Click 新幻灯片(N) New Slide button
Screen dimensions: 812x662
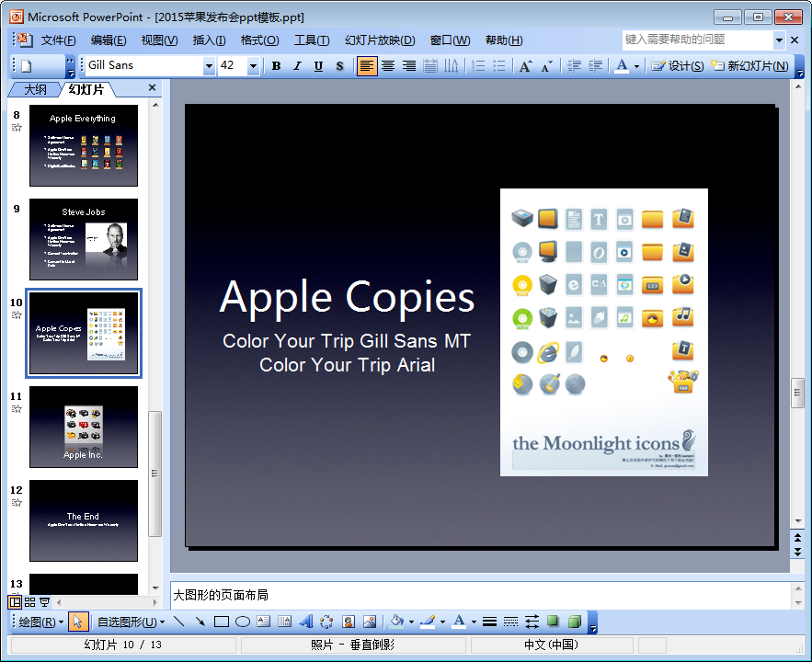click(x=749, y=65)
